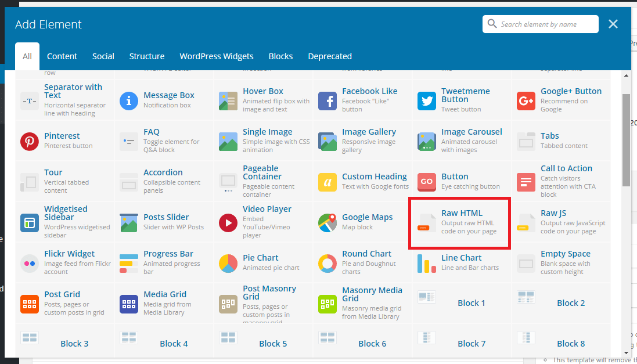Select the Google Maps icon
The height and width of the screenshot is (364, 637).
328,223
